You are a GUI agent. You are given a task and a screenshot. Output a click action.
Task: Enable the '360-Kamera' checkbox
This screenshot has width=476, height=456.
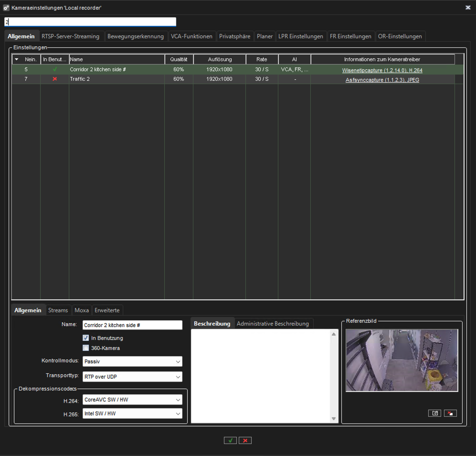[x=85, y=348]
